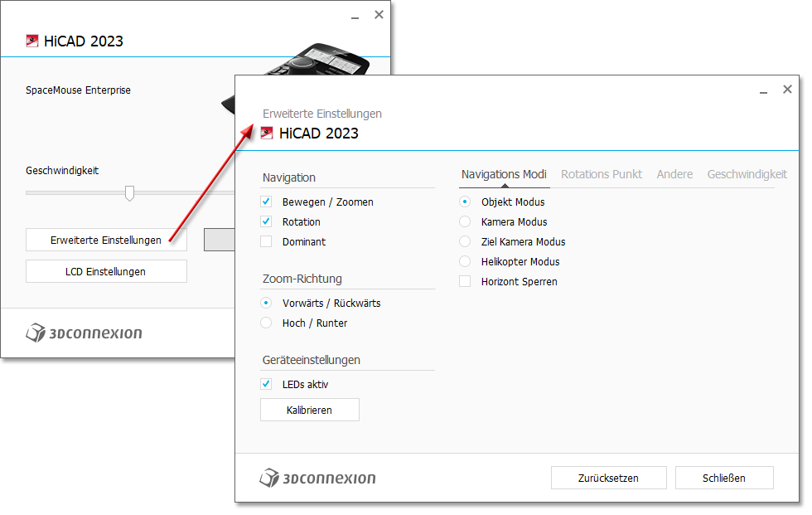The image size is (812, 515).
Task: Minimize the SpaceMouse Enterprise window
Action: pos(355,16)
